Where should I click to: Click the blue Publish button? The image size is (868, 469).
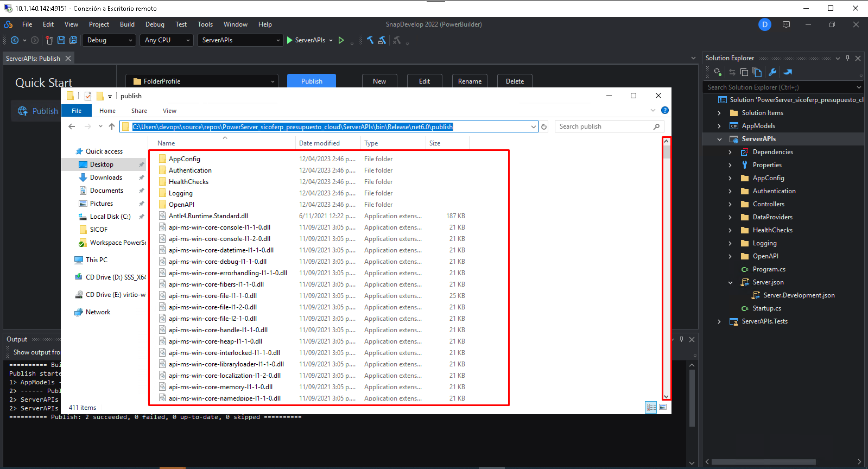tap(312, 81)
